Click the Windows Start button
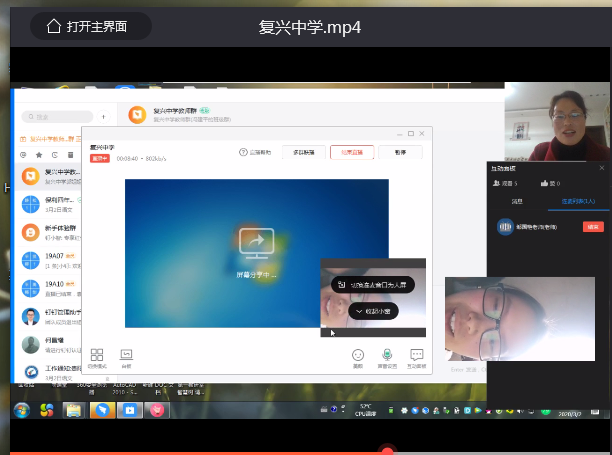This screenshot has width=612, height=455. (x=20, y=410)
